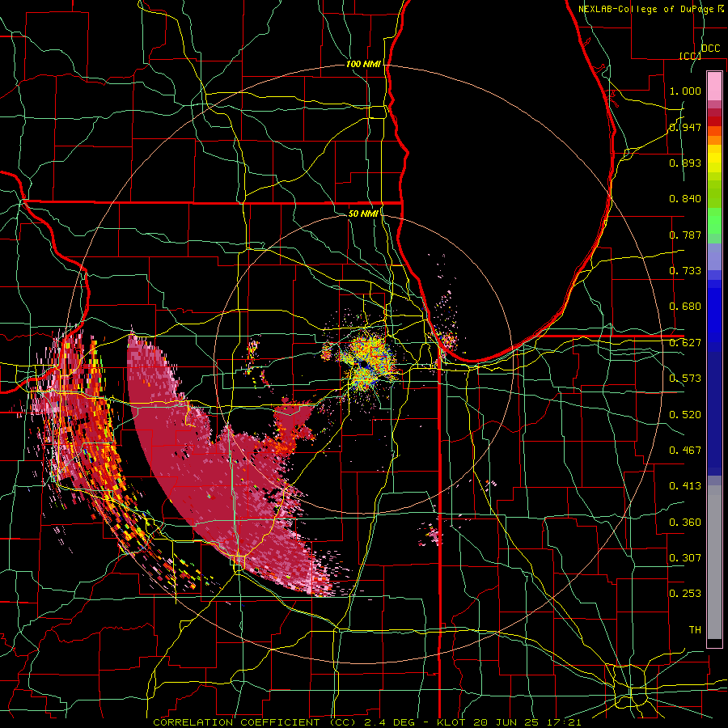The image size is (728, 728).
Task: Click the 50 NMI range ring label
Action: point(363,214)
